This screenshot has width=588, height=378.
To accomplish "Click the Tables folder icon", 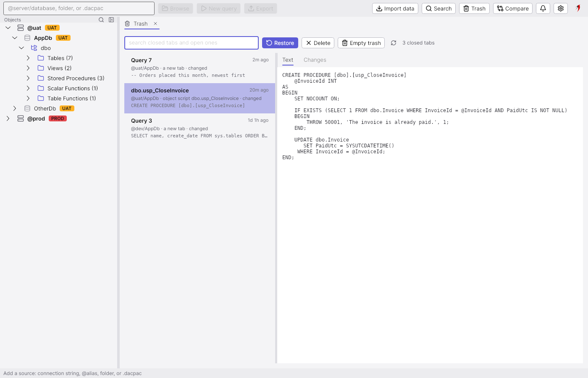I will pyautogui.click(x=41, y=58).
